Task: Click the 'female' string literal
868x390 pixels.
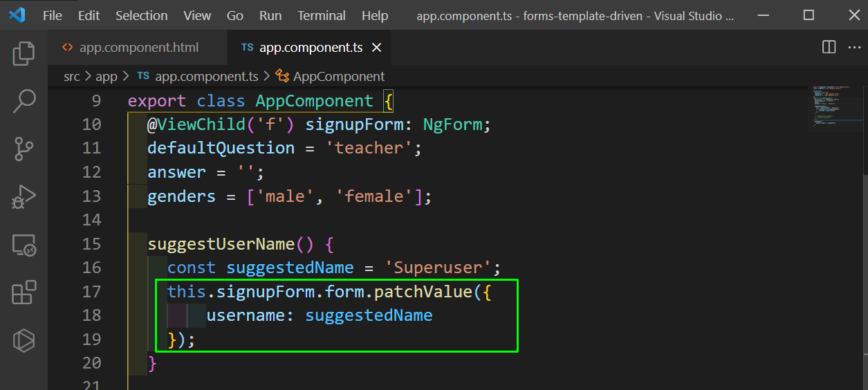Action: 374,196
